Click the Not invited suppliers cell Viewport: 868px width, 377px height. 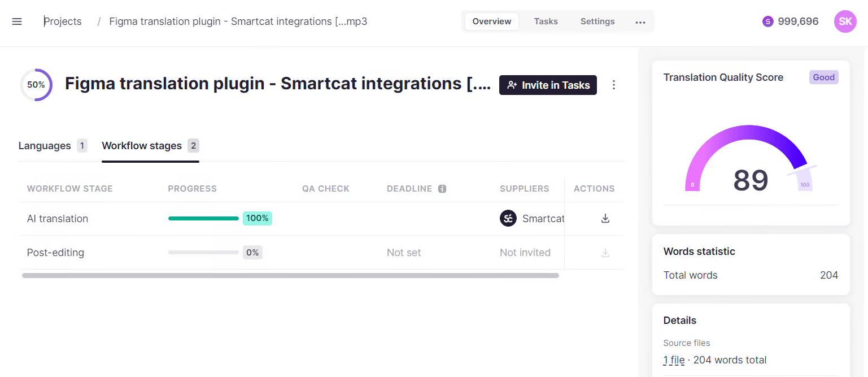(525, 253)
